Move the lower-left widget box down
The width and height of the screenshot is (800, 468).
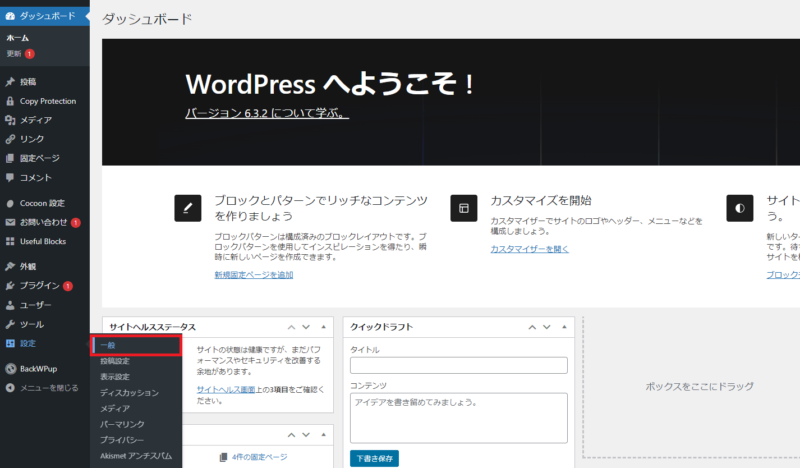click(x=306, y=435)
